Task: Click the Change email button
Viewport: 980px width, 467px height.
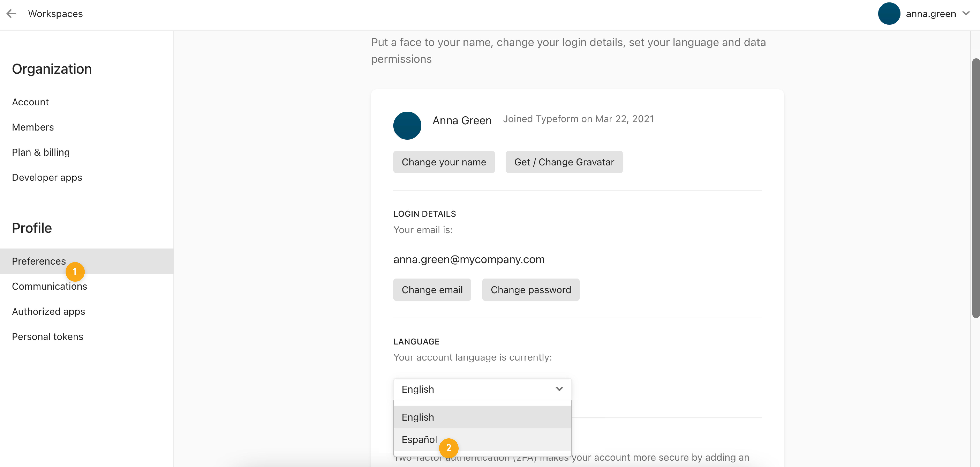Action: pos(432,290)
